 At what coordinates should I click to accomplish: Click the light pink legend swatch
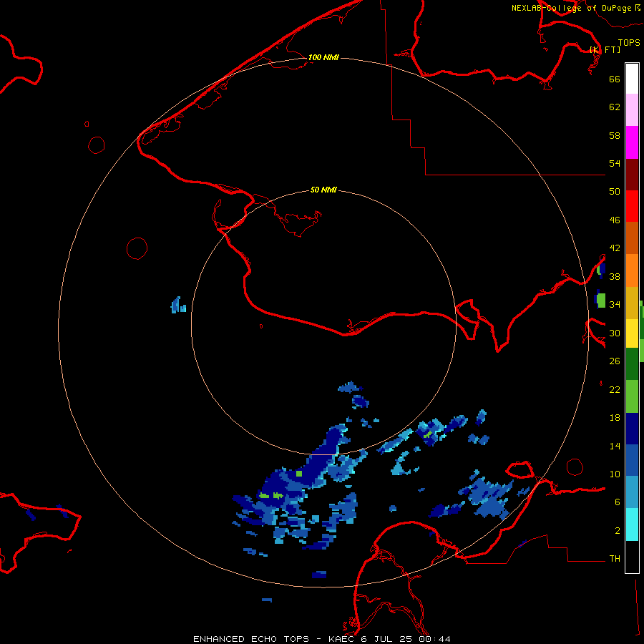632,110
